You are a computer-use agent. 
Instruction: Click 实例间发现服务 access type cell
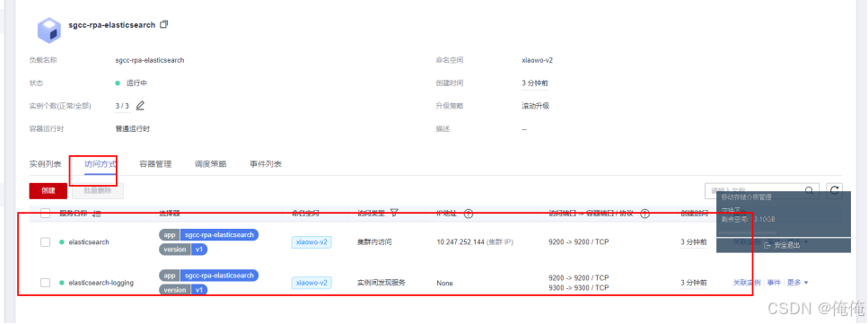click(381, 283)
